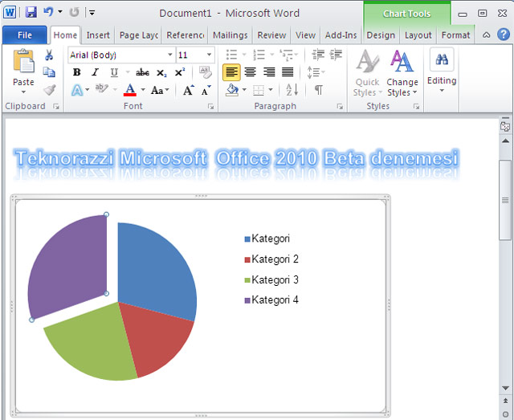Open the Arial font name dropdown
514x420 pixels.
point(169,55)
